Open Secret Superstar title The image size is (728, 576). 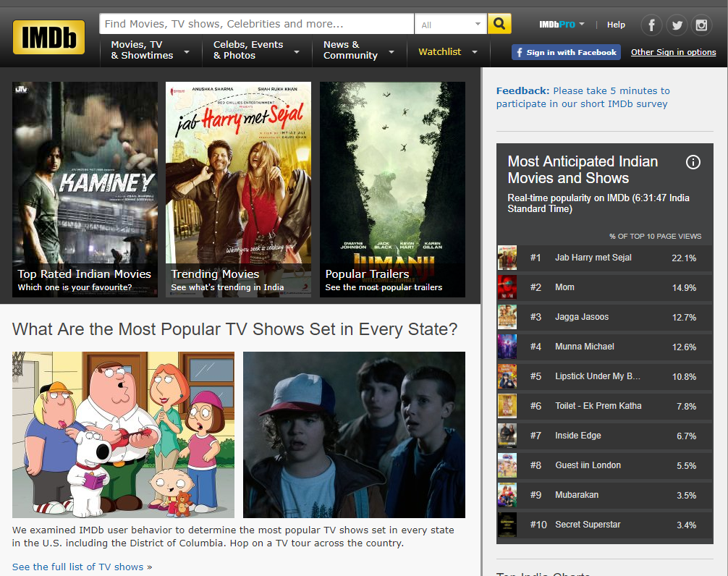coord(588,525)
